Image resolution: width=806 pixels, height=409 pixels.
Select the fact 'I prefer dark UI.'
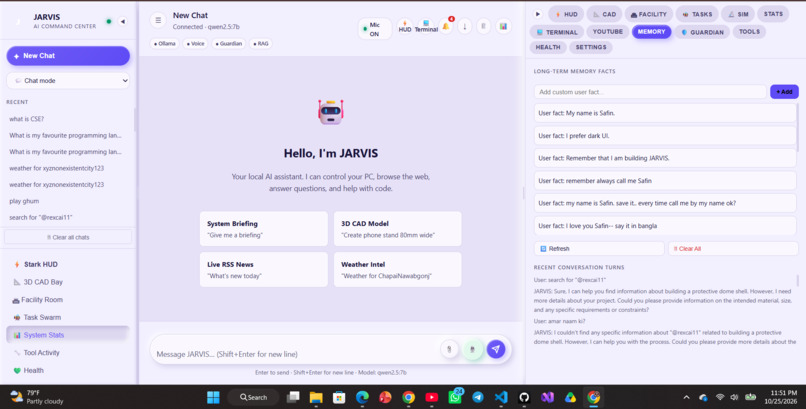pos(665,136)
